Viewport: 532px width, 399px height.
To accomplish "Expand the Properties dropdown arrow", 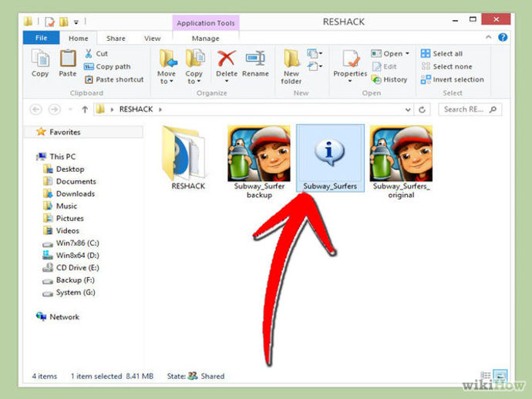I will coord(350,81).
